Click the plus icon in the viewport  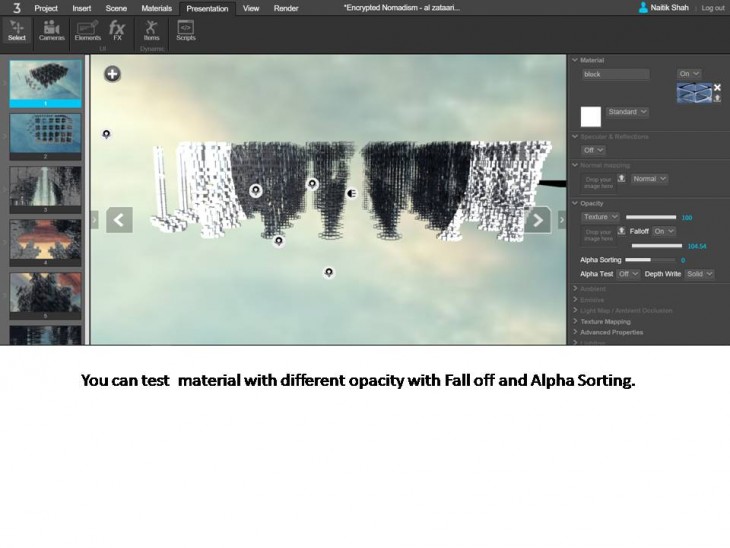[112, 73]
